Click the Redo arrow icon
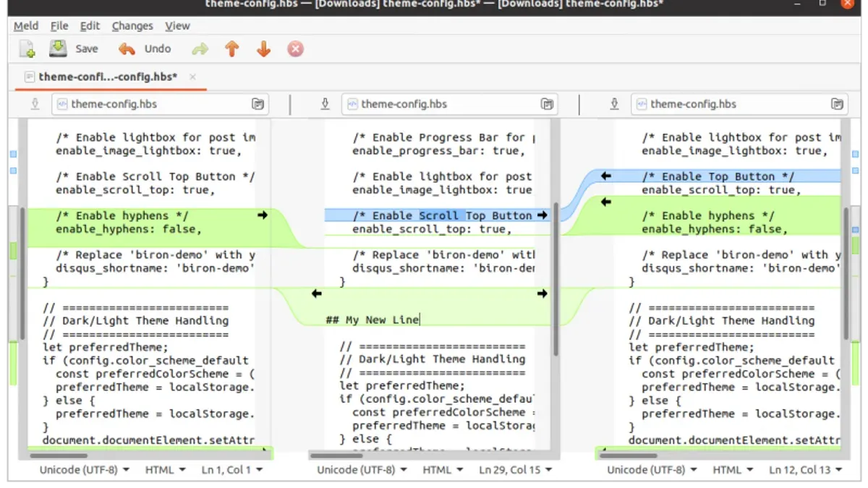The image size is (868, 488). click(x=200, y=49)
